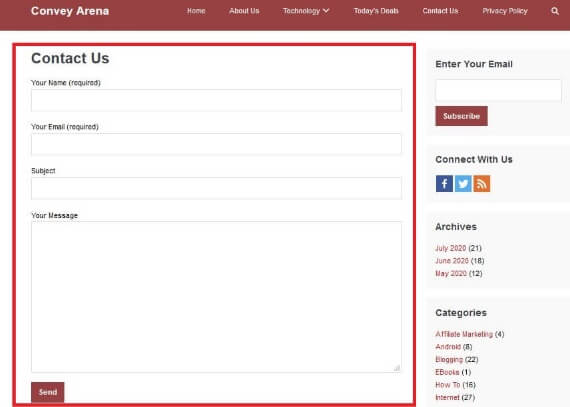Click the Archives sidebar heading
570x407 pixels.
click(x=456, y=227)
